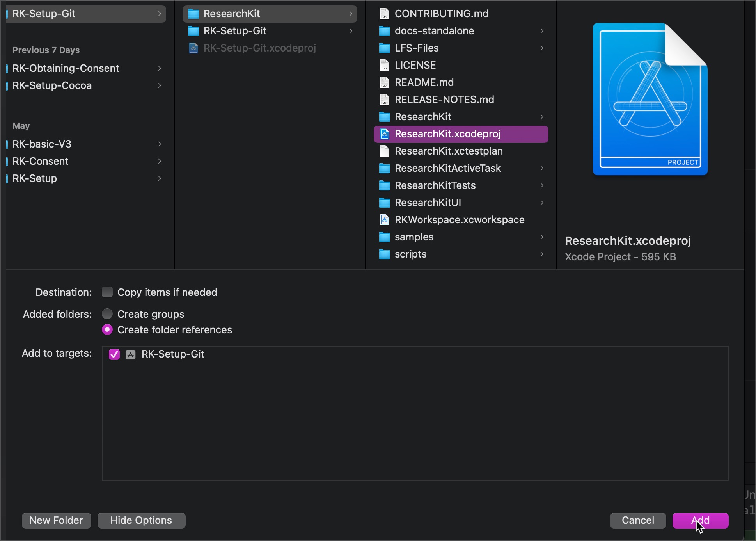Viewport: 756px width, 541px height.
Task: Expand the LFS-Files folder chevron
Action: (542, 48)
